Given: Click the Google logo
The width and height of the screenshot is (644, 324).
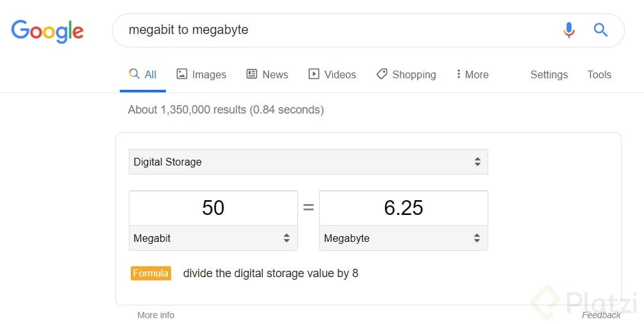Looking at the screenshot, I should [x=47, y=31].
